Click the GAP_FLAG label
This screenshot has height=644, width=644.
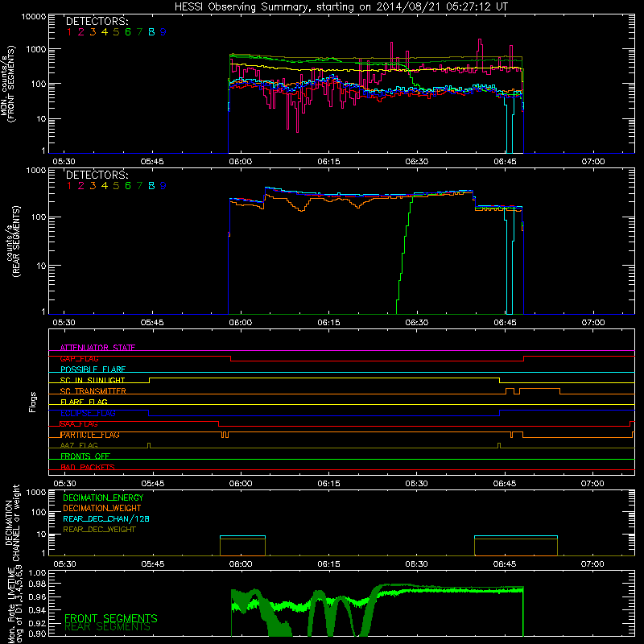79,358
